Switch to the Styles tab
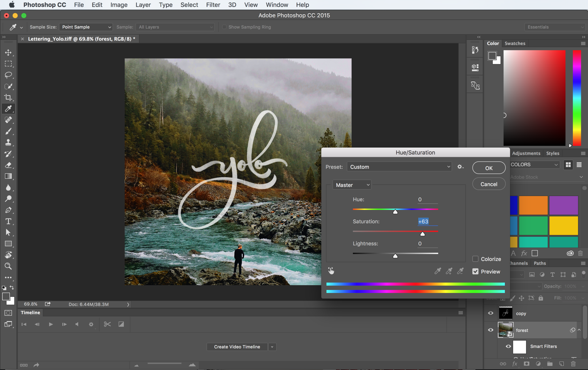 pos(552,153)
